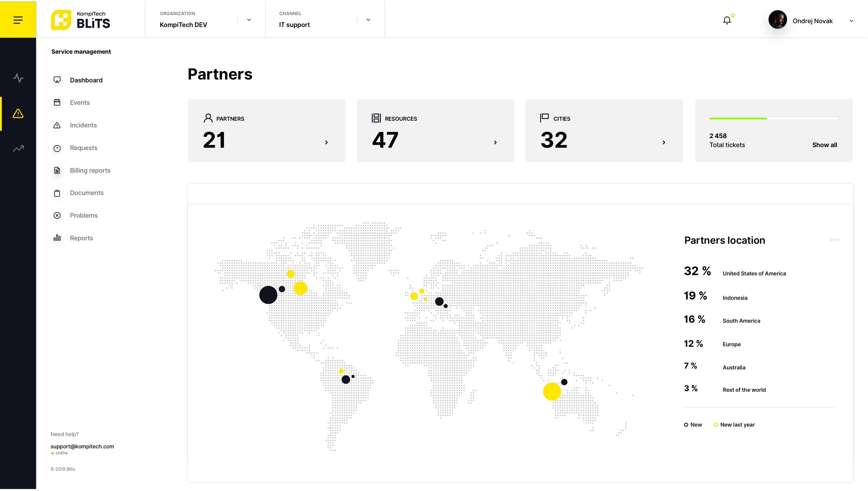Click the KompiTech BLiTS logo
The image size is (868, 491).
81,19
